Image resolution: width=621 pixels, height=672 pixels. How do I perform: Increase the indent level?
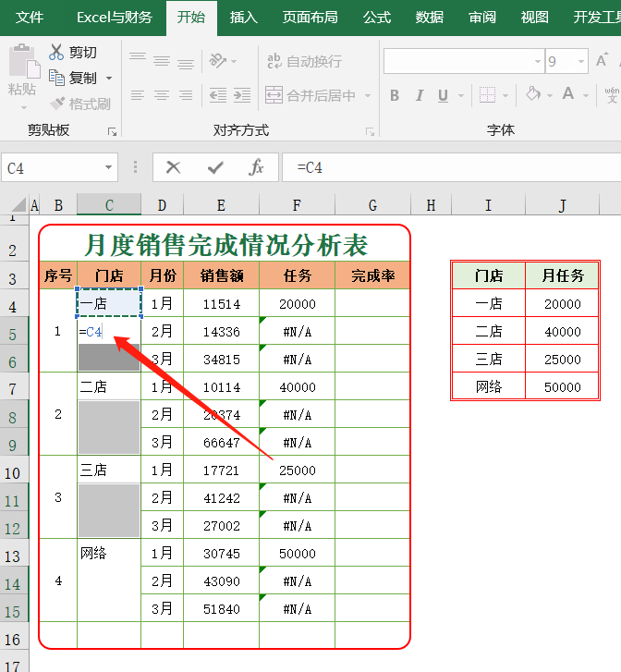tap(242, 94)
